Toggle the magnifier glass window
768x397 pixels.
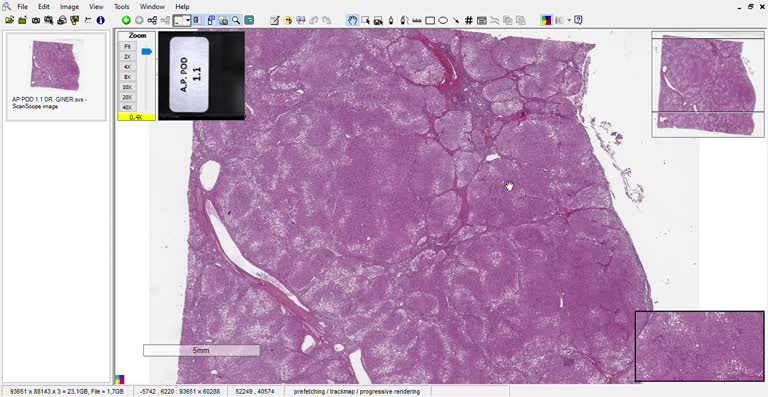coord(236,20)
